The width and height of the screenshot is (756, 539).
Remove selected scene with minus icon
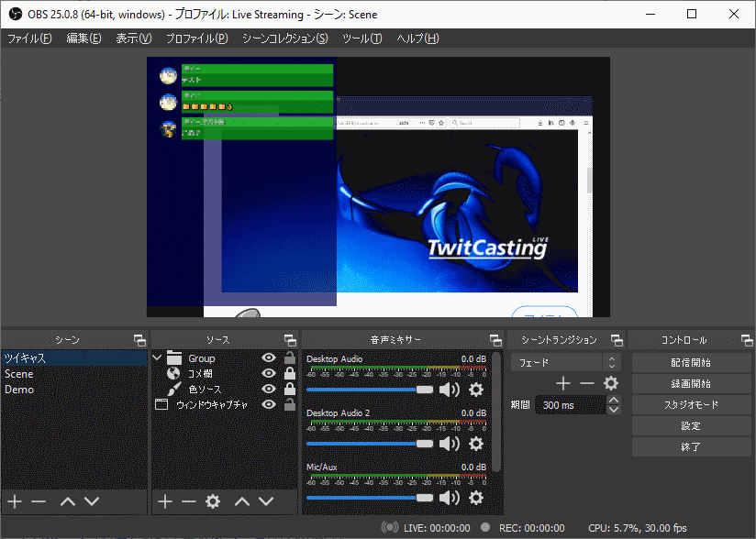coord(39,501)
